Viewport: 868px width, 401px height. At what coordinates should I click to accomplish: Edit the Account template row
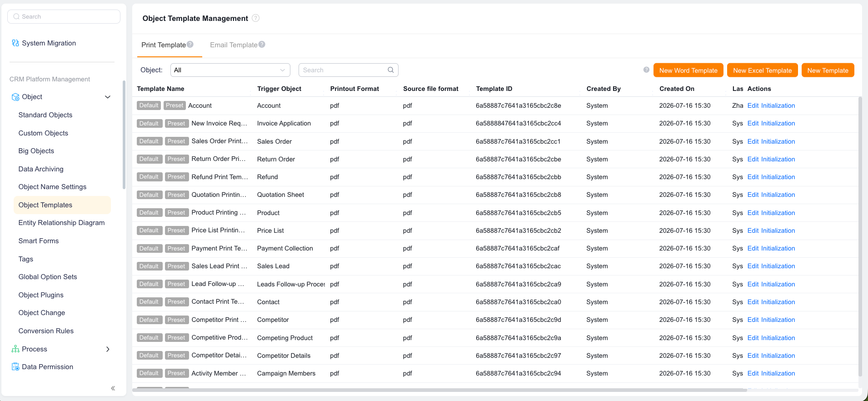(753, 105)
